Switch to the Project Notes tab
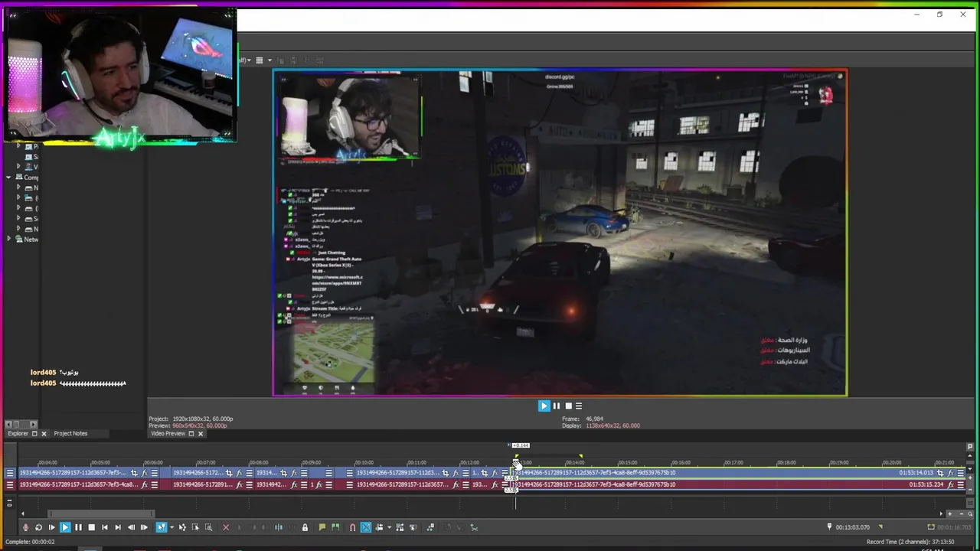Viewport: 980px width, 551px height. pyautogui.click(x=70, y=433)
